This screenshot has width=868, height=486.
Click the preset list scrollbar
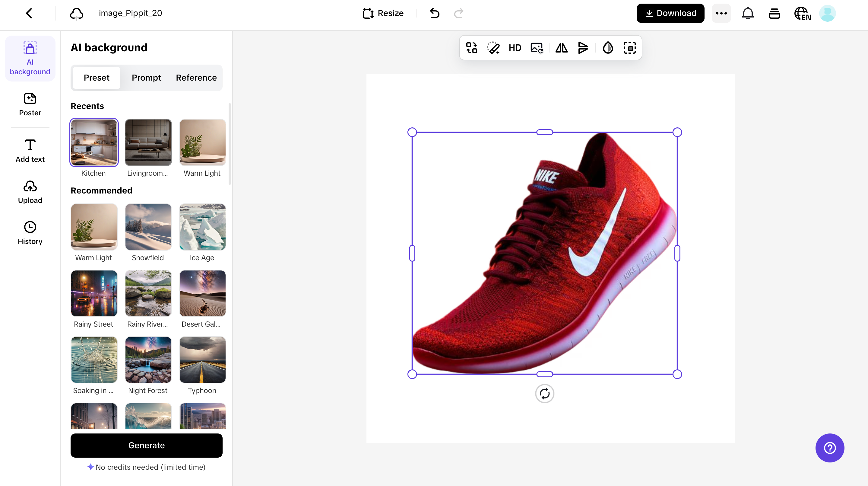pos(230,144)
